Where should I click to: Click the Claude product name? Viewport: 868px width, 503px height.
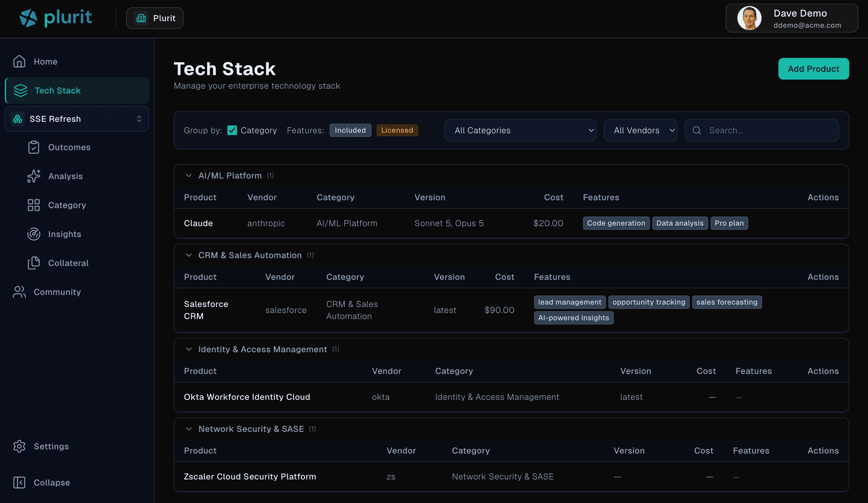pos(198,223)
